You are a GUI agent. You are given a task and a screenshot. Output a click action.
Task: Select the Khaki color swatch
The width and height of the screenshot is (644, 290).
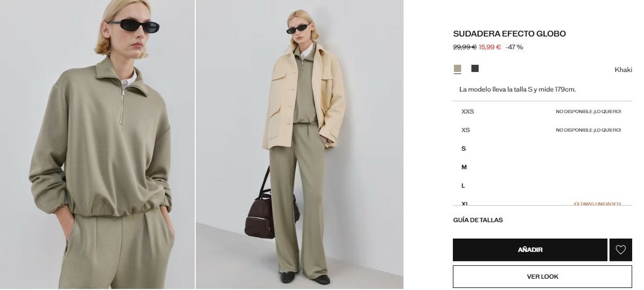pyautogui.click(x=457, y=69)
